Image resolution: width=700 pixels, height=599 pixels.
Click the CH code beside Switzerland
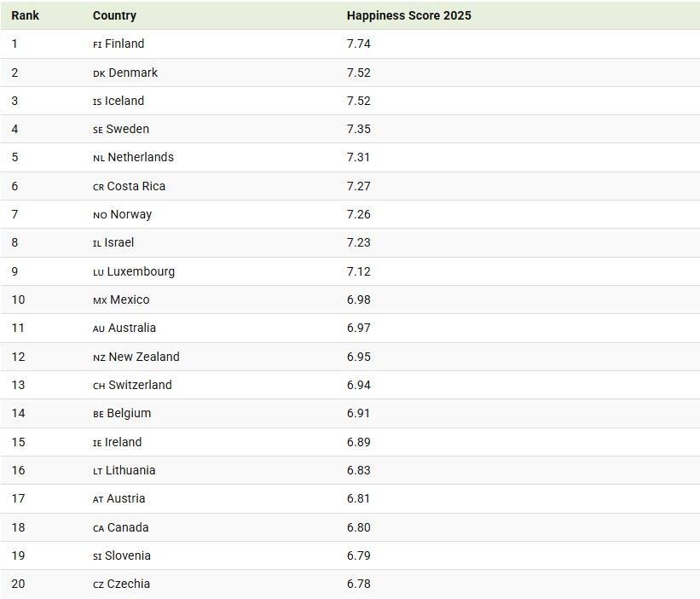(x=99, y=386)
